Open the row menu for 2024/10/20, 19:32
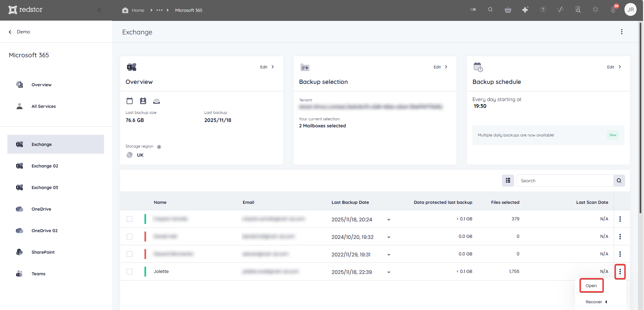Screen dimensions: 644x310 [620, 237]
